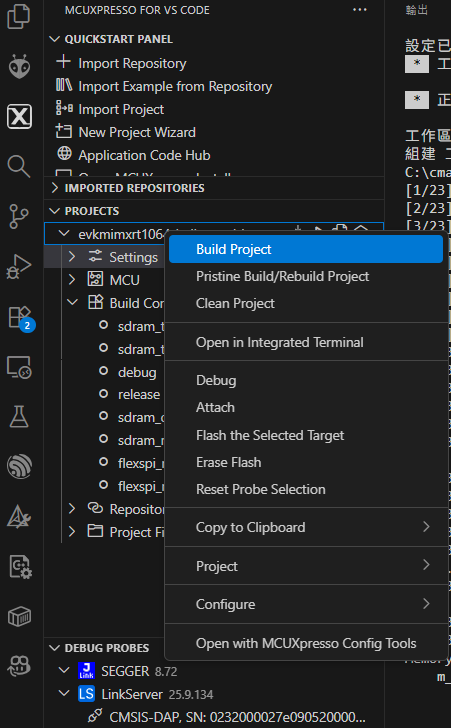This screenshot has height=728, width=451.
Task: Click the Build Configurations blocks icon
Action: coord(95,302)
